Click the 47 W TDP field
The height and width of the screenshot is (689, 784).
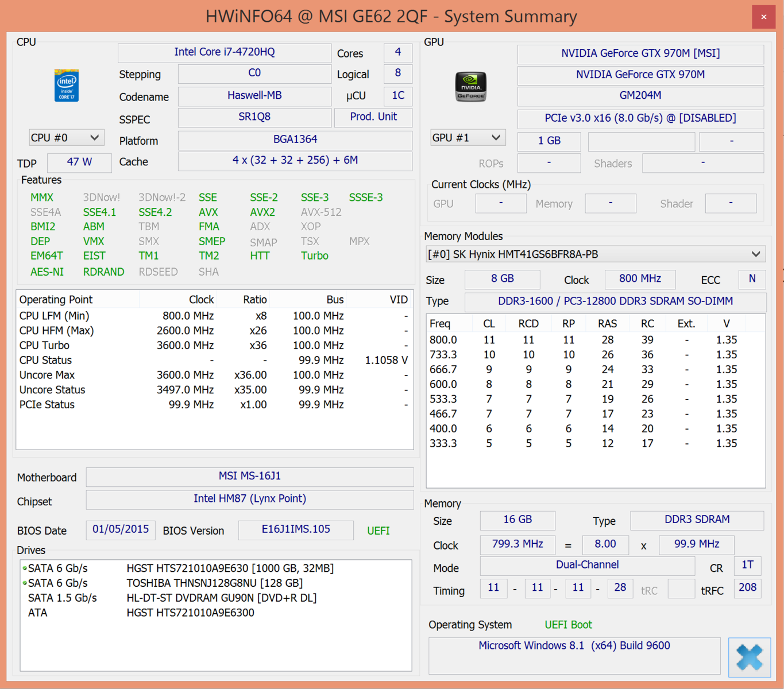[x=79, y=162]
